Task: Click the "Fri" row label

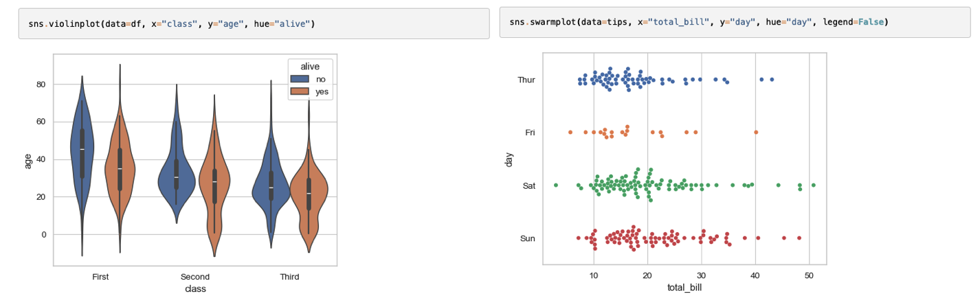Action: (529, 133)
